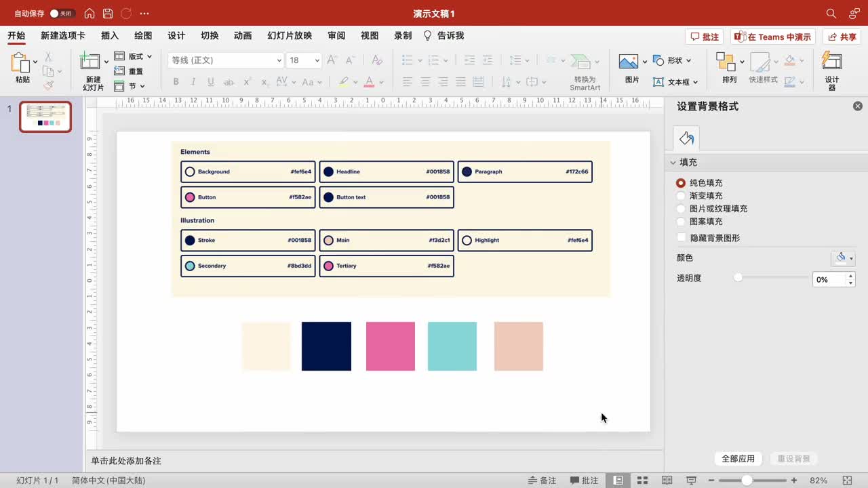Switch fill to 渐变填充 option

point(679,195)
